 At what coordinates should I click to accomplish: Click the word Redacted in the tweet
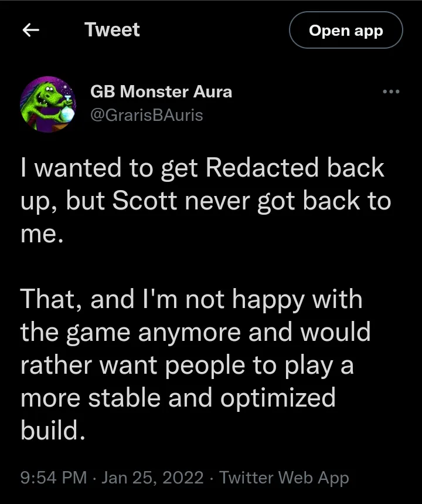point(262,167)
